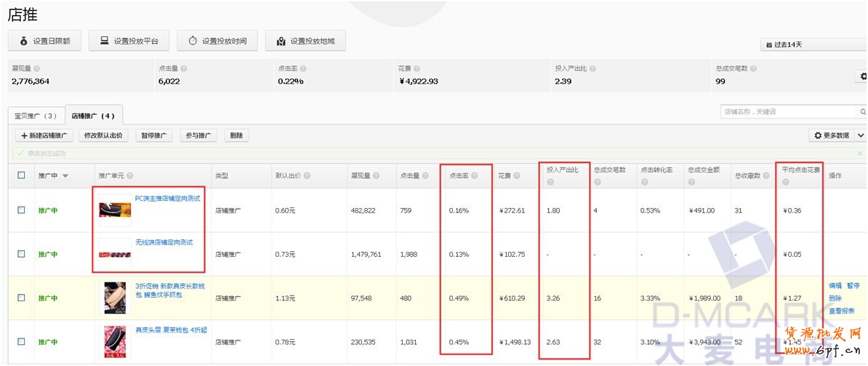Click the magnifier icon in shop search box

(863, 112)
